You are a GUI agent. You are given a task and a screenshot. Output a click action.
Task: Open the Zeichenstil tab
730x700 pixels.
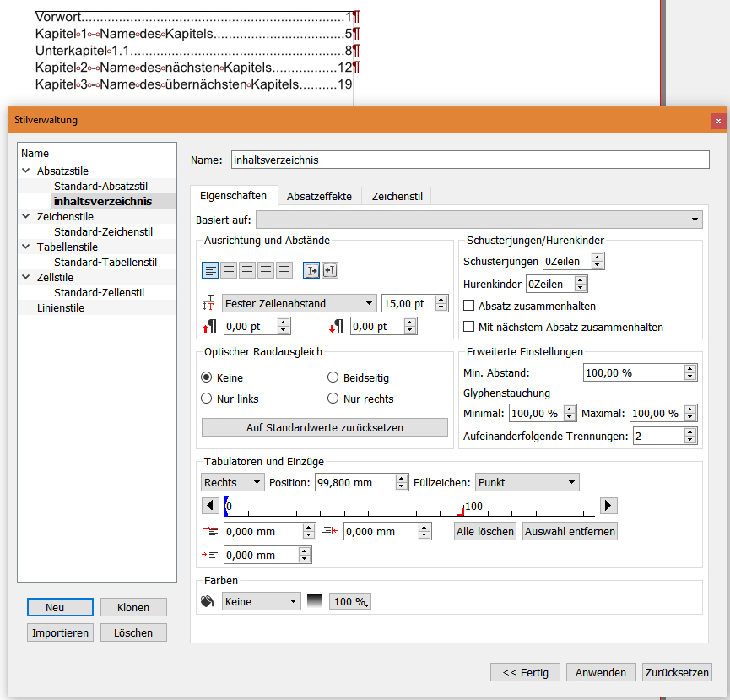point(397,196)
